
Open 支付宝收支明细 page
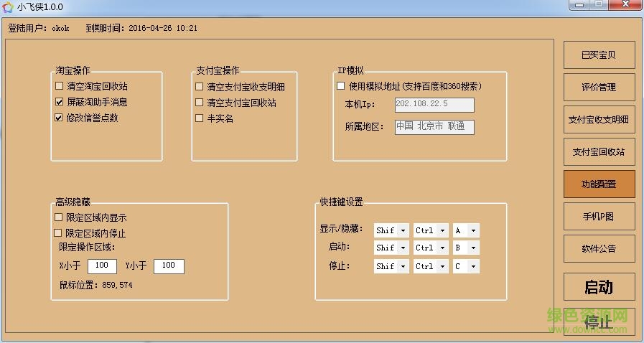[x=599, y=119]
